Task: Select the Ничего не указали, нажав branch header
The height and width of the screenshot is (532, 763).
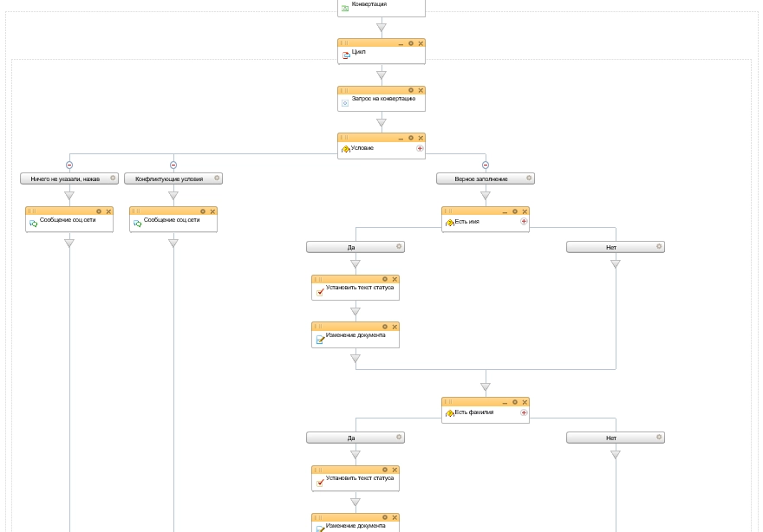Action: [x=65, y=178]
